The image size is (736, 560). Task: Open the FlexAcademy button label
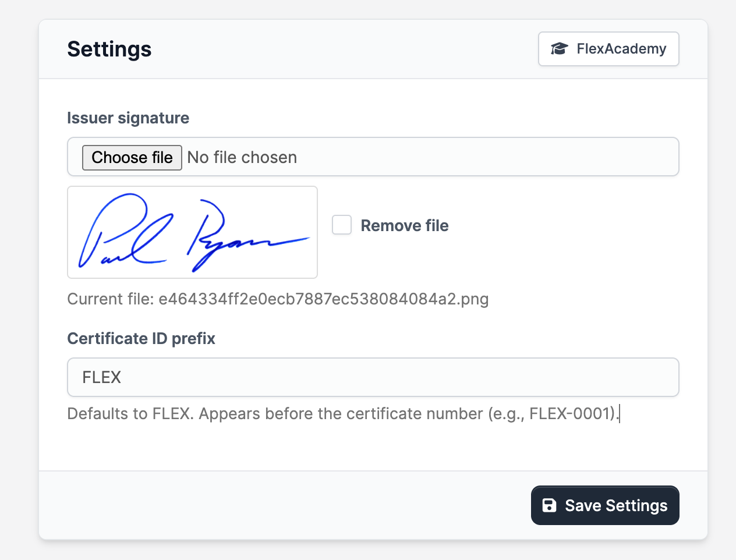pos(621,49)
